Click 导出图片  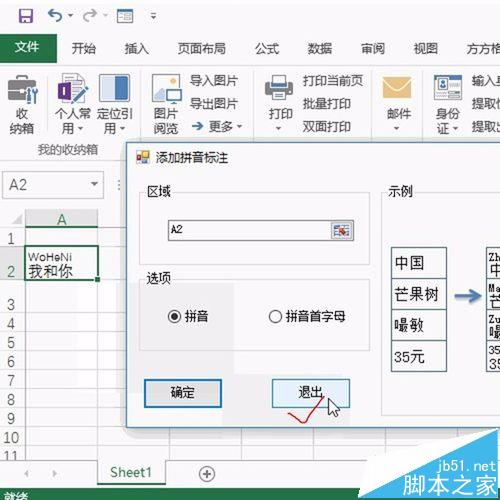point(214,104)
